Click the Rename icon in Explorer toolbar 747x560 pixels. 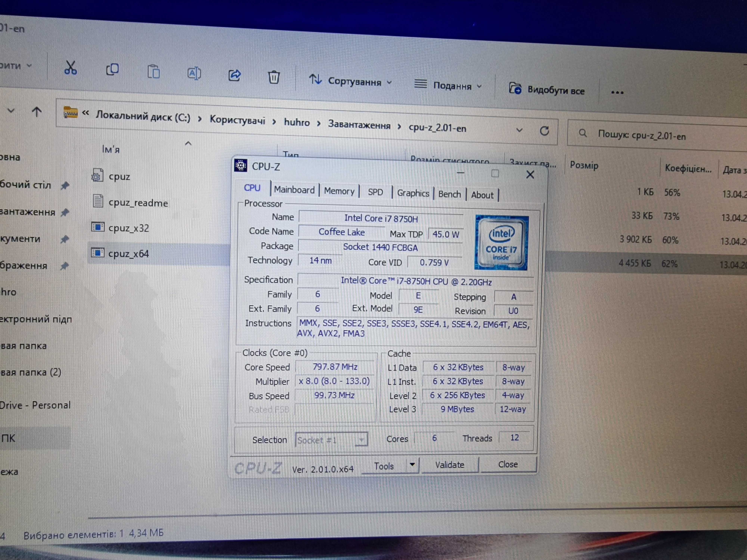click(x=194, y=73)
